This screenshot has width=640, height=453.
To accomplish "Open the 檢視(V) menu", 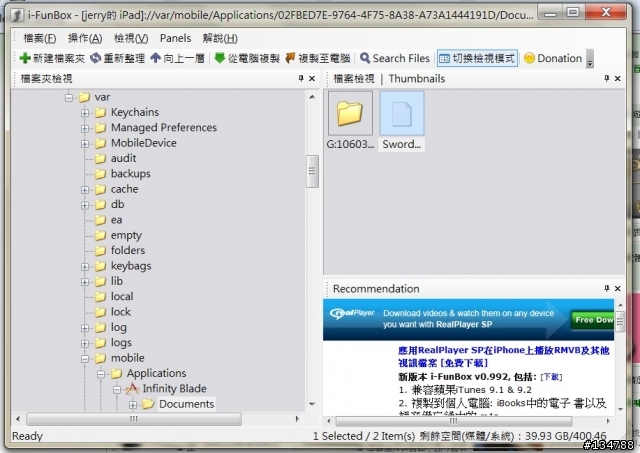I will [131, 38].
